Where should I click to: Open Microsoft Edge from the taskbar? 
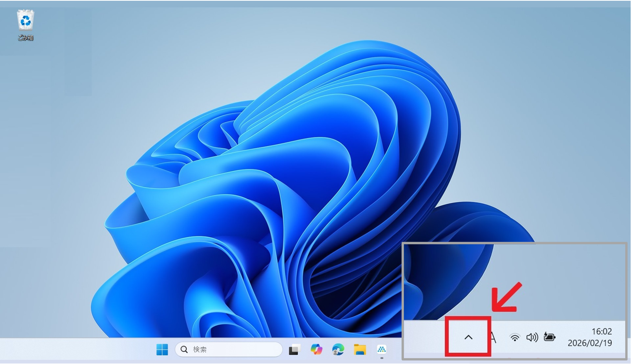[x=338, y=349]
